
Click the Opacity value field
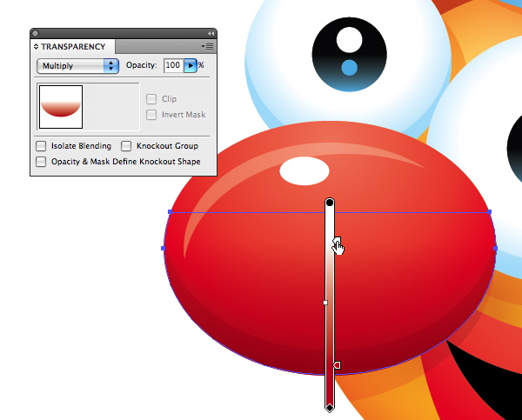(173, 65)
